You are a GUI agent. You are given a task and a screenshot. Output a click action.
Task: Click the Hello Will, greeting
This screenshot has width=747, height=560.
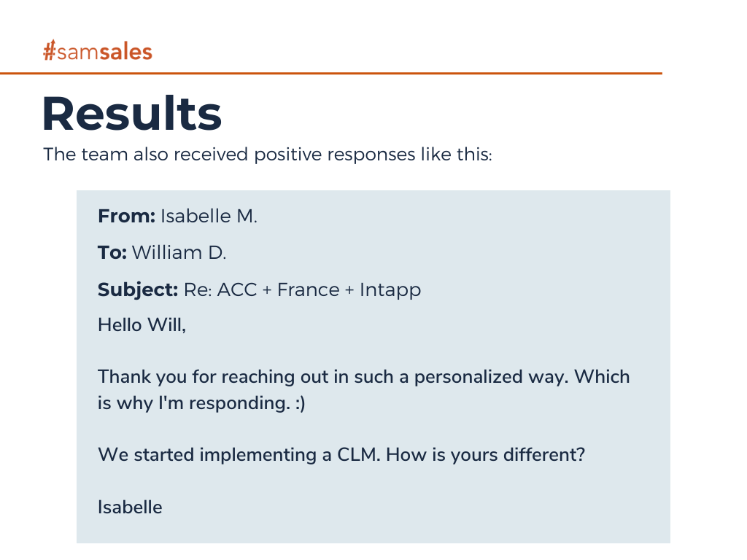pyautogui.click(x=142, y=324)
